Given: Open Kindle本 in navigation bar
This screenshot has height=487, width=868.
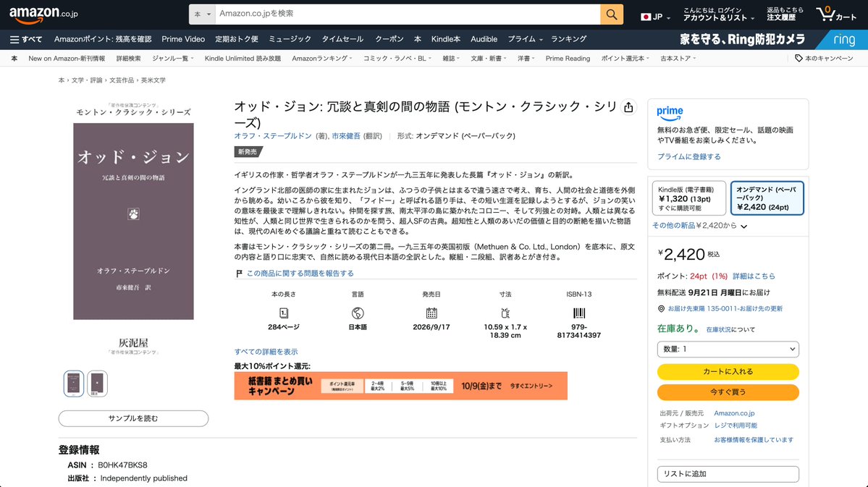Looking at the screenshot, I should tap(446, 39).
